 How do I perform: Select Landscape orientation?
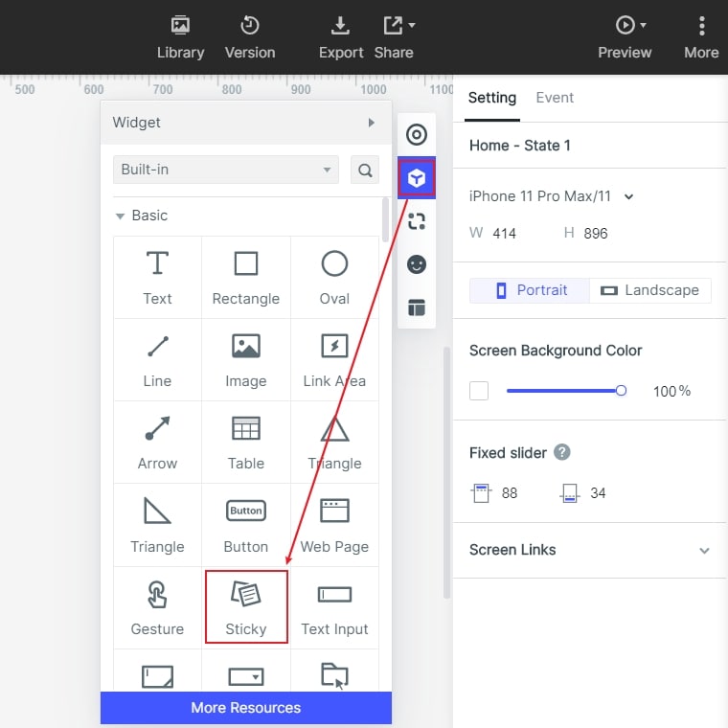pyautogui.click(x=650, y=290)
